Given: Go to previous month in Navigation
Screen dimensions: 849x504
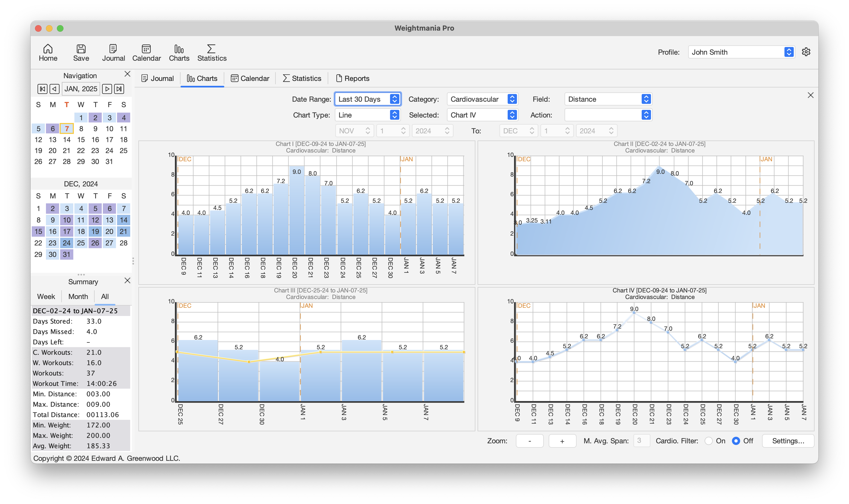Looking at the screenshot, I should [x=54, y=89].
